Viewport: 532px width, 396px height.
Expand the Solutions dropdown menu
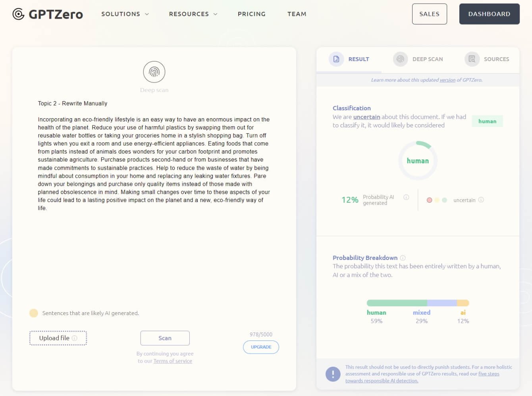[125, 14]
